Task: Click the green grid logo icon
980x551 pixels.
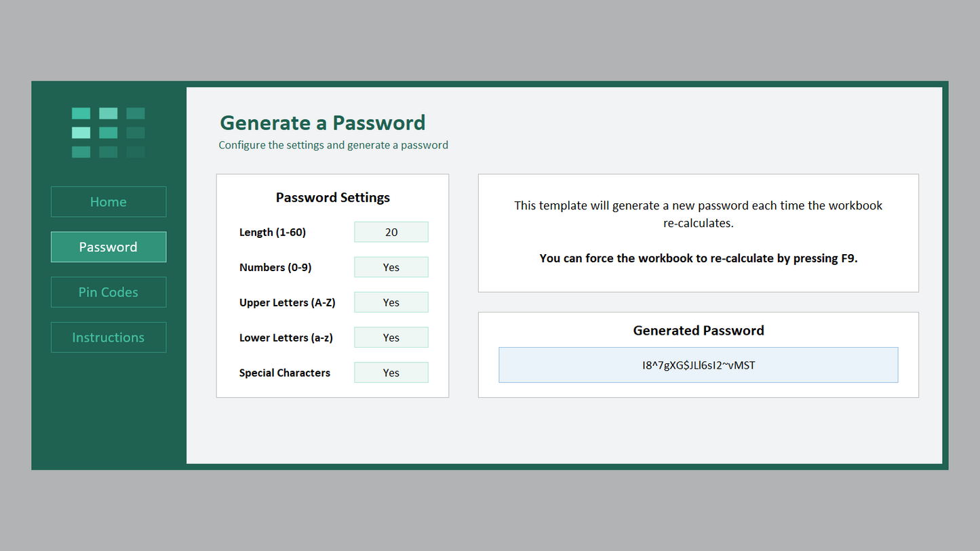Action: pyautogui.click(x=109, y=132)
